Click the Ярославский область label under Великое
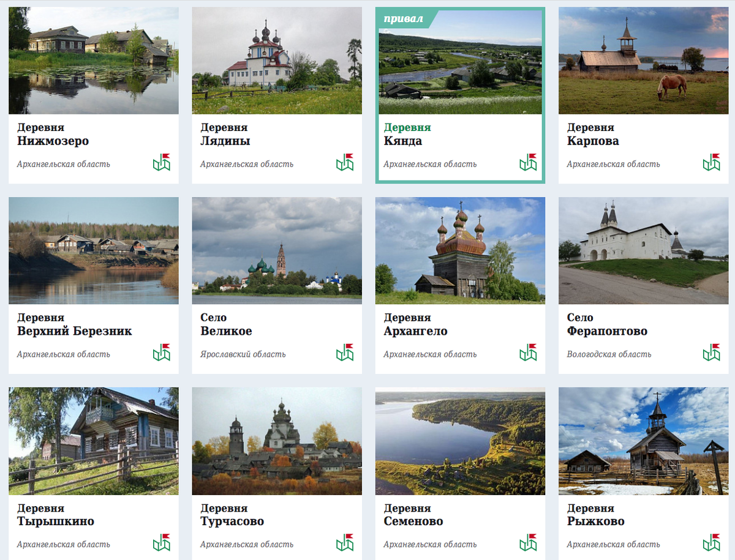The height and width of the screenshot is (560, 735). [x=243, y=354]
